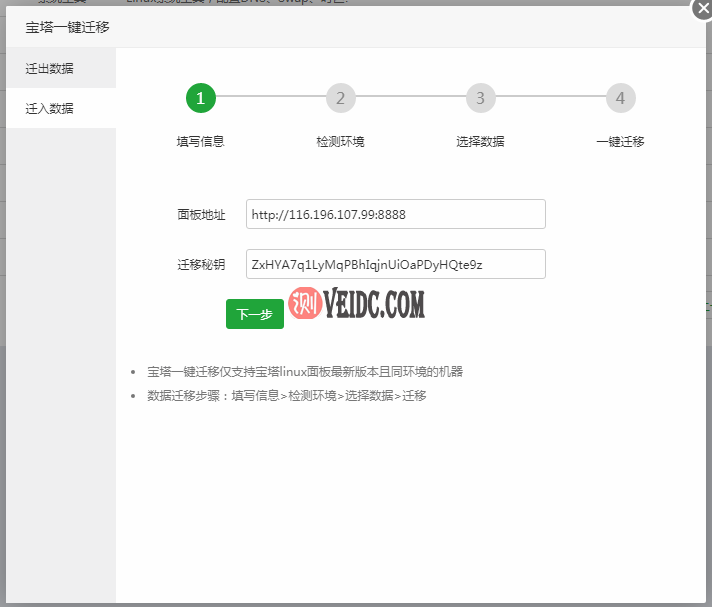Click the 下一步 button
712x607 pixels.
(255, 314)
